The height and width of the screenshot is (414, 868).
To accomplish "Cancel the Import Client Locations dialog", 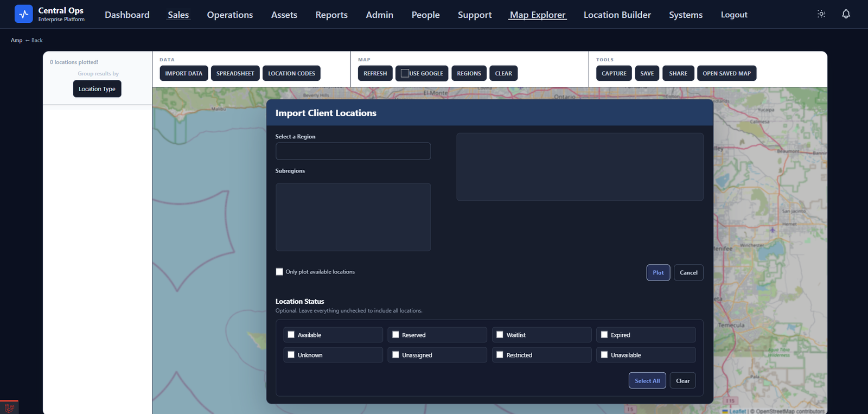I will (688, 272).
